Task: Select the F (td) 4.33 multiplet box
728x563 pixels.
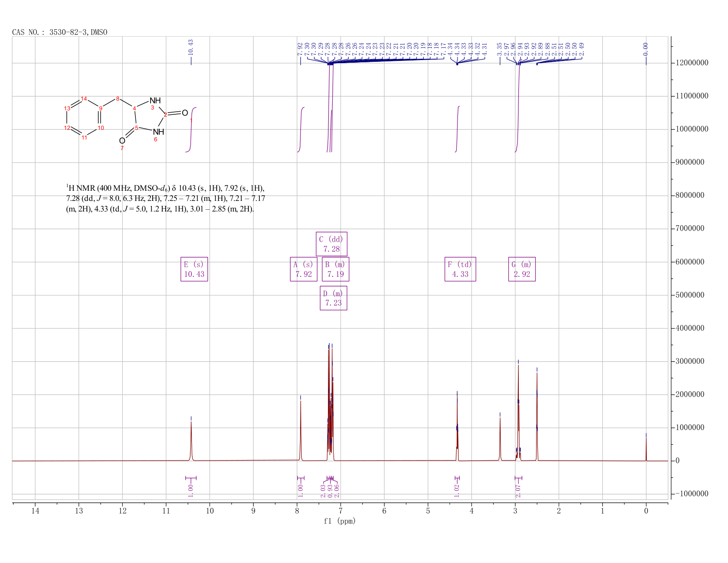Action: point(460,269)
